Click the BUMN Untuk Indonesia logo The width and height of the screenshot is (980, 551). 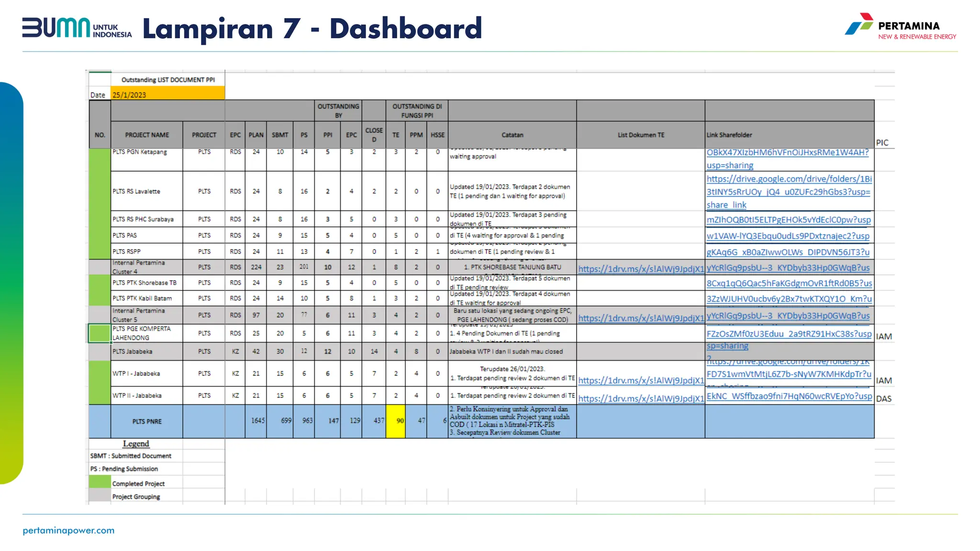click(77, 28)
